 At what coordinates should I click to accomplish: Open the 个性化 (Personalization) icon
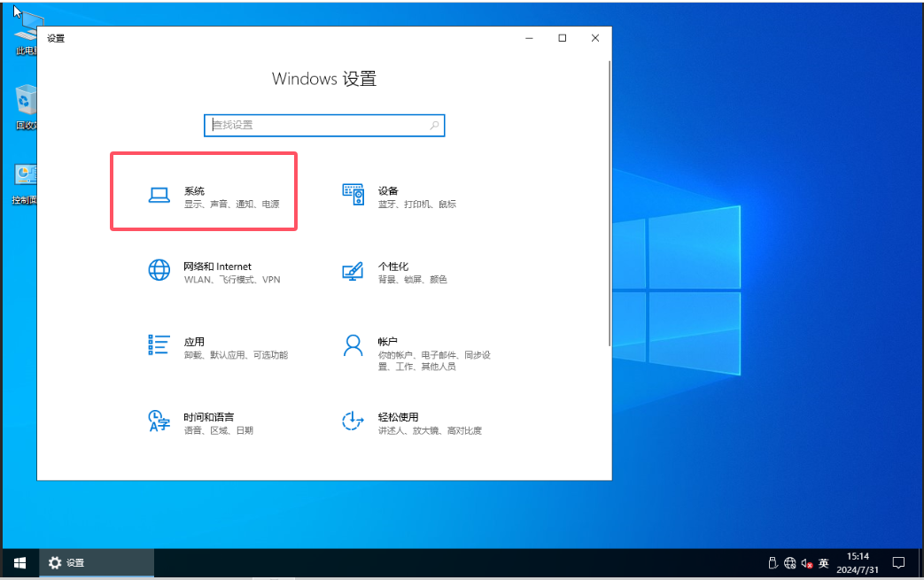coord(353,271)
